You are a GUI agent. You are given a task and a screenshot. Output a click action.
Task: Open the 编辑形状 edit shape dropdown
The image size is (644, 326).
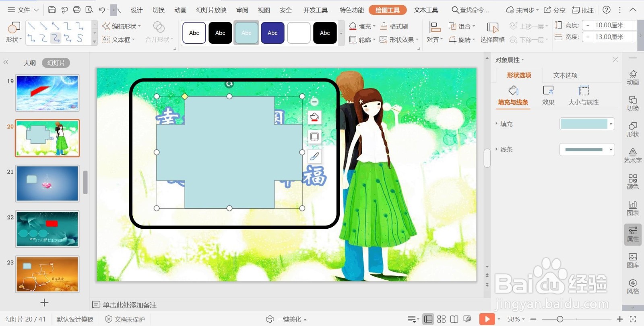122,26
